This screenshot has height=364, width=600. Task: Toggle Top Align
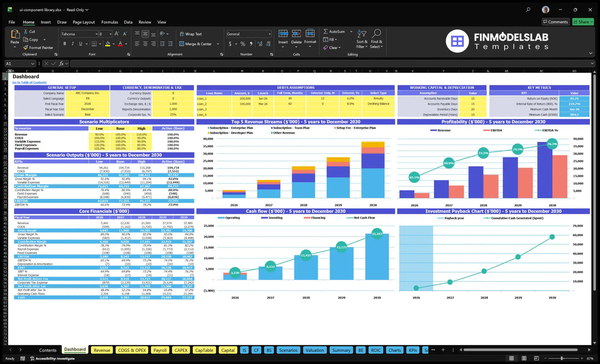(137, 34)
